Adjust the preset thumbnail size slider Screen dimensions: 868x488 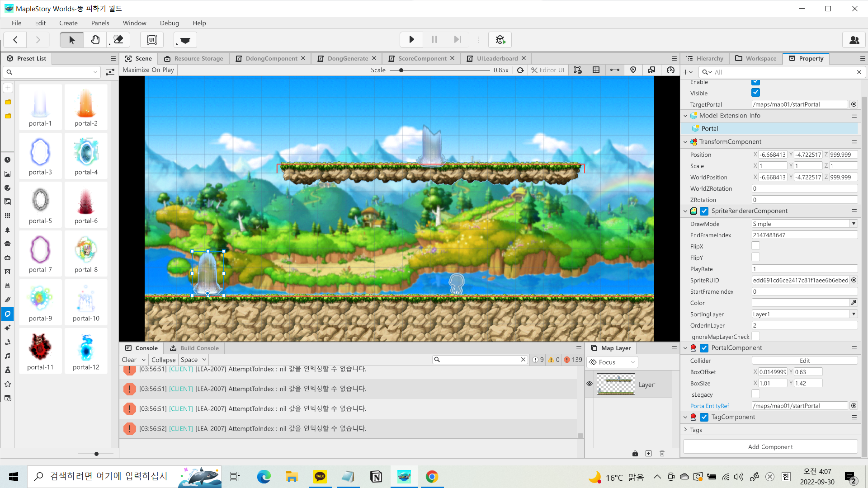95,454
